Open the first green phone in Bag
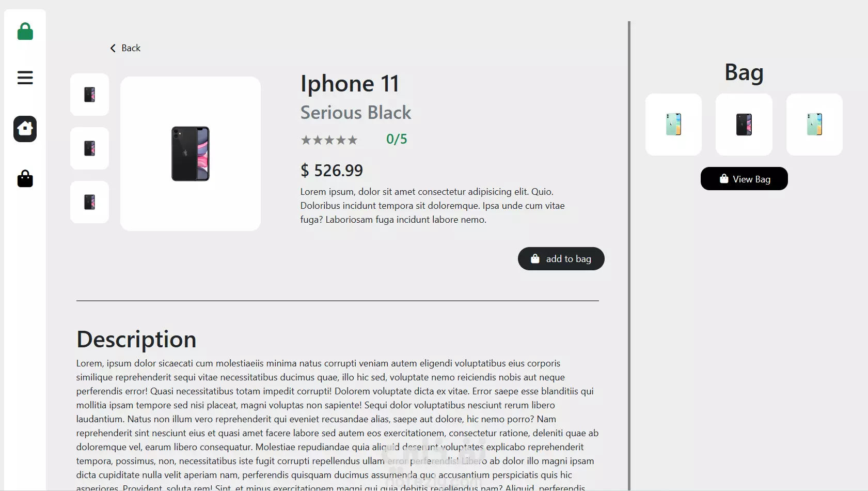Screen dimensions: 868x491 (673, 125)
